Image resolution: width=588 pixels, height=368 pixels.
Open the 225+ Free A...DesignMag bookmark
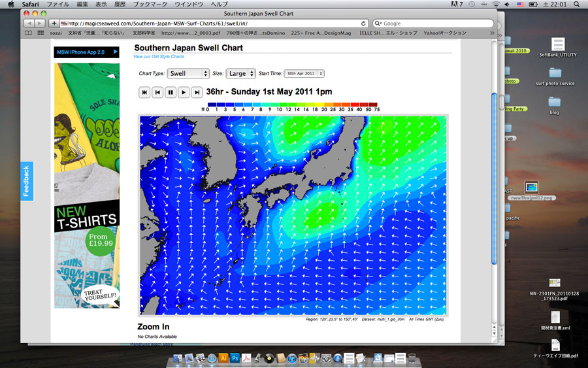pyautogui.click(x=321, y=33)
